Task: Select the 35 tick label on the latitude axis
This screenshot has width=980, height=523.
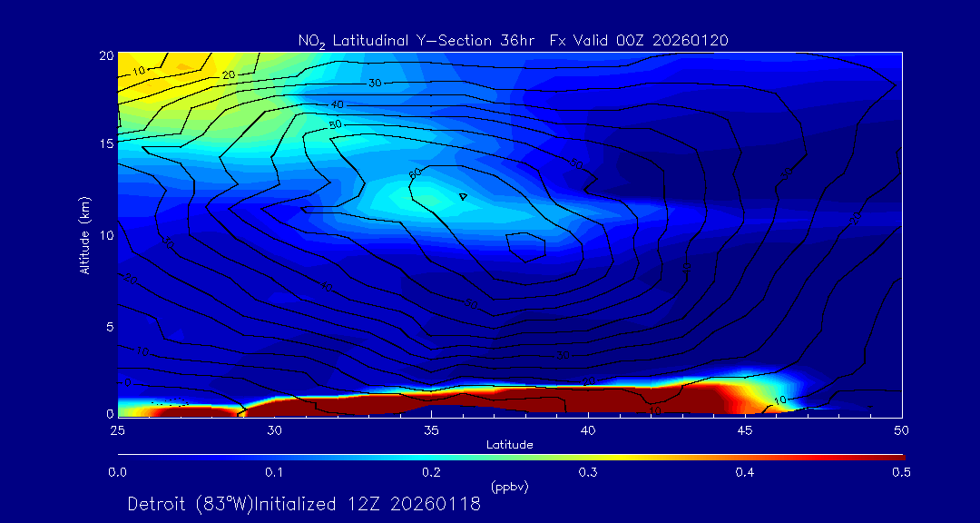Action: click(432, 429)
